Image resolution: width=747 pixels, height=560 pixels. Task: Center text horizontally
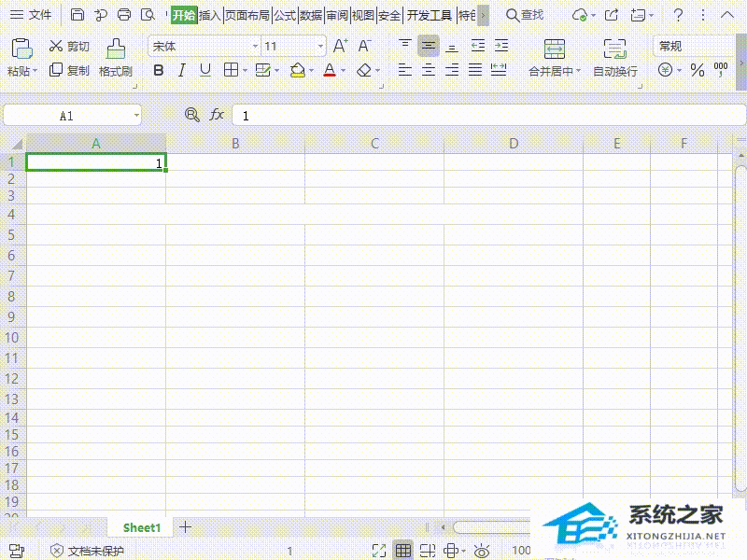click(x=429, y=71)
